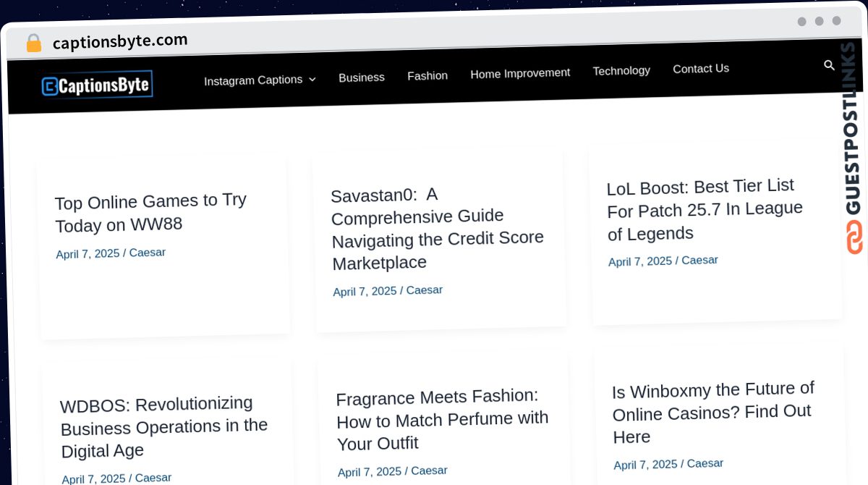868x485 pixels.
Task: Click the CaptionsByte logo
Action: point(97,85)
